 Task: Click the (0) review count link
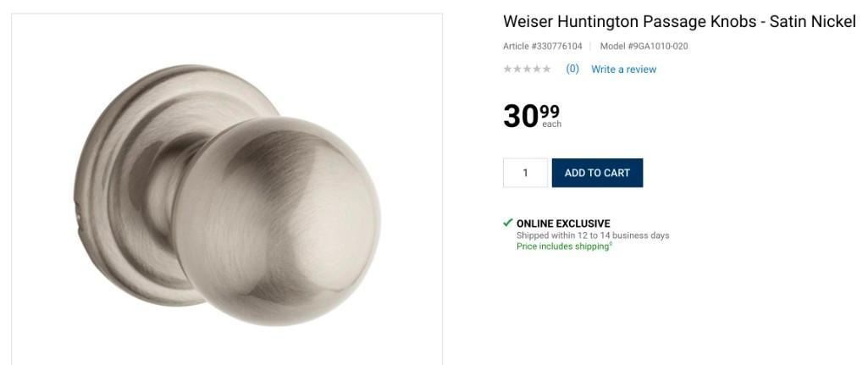(x=572, y=69)
